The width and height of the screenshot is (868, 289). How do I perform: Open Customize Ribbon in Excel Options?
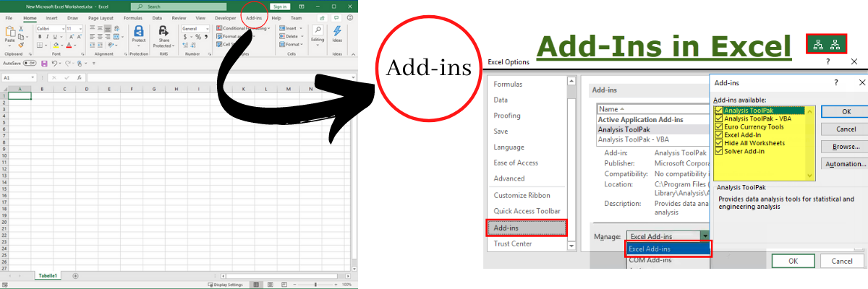[x=522, y=195]
